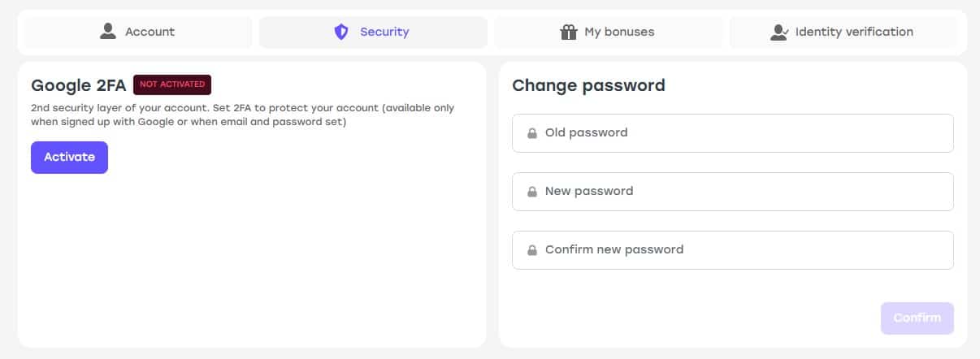Click the lock icon in Confirm new password

click(x=532, y=250)
